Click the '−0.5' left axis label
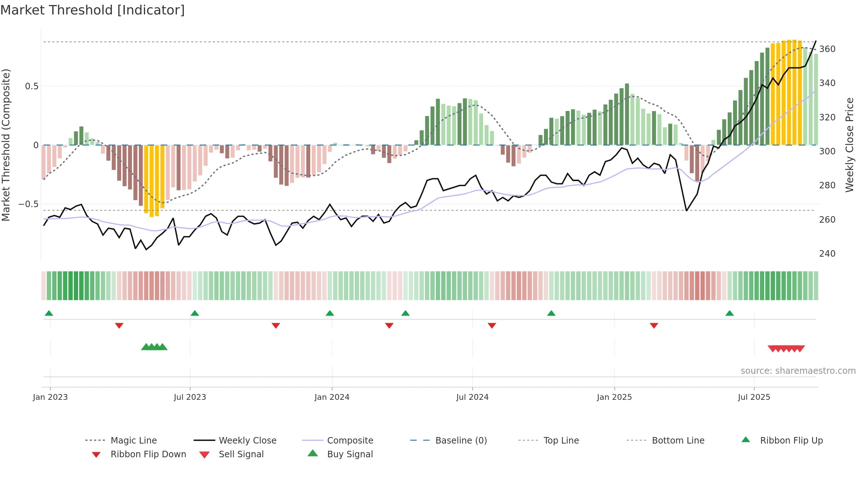 [29, 204]
